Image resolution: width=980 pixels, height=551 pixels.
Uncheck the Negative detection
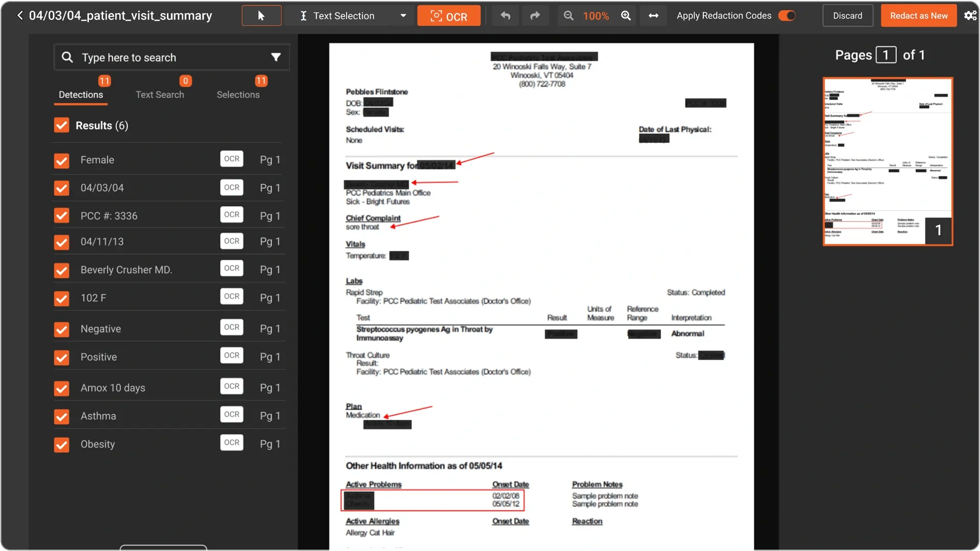tap(62, 330)
